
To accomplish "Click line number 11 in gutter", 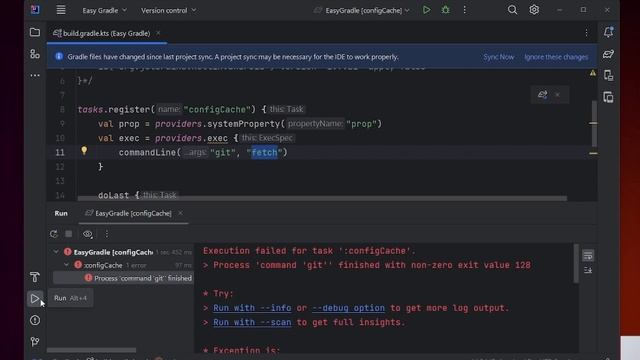I will coord(60,152).
